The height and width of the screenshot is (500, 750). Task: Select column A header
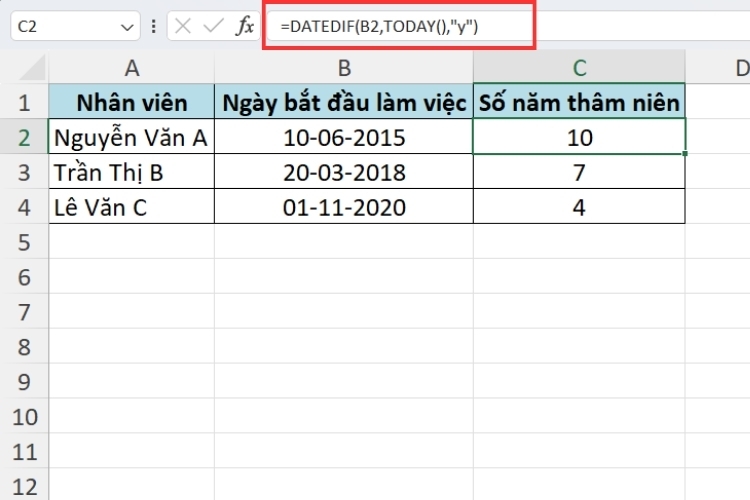point(132,68)
